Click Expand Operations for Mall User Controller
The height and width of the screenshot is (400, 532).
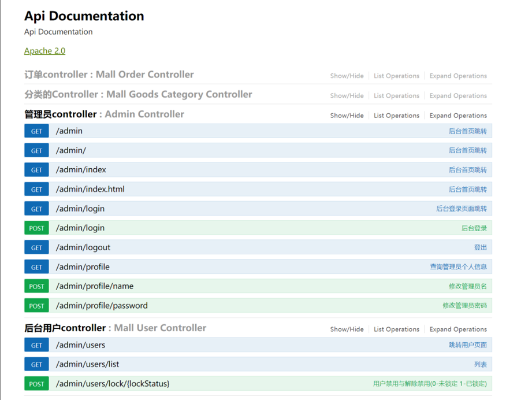click(457, 329)
